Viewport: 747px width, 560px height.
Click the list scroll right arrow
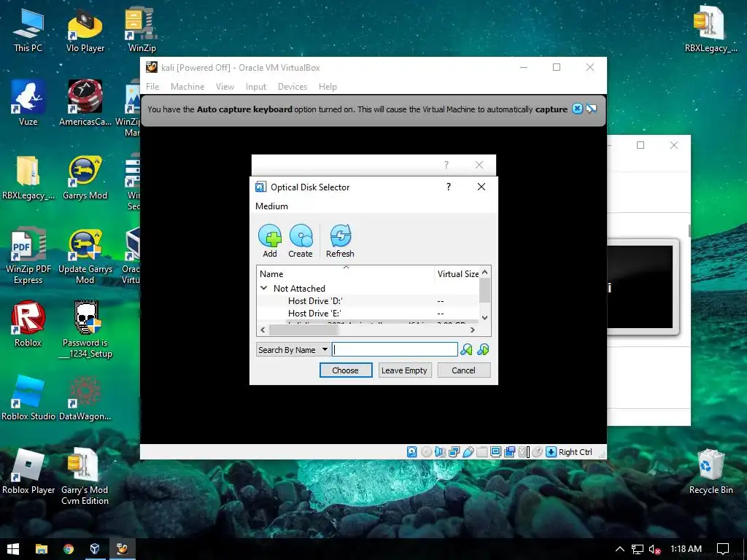click(x=472, y=330)
